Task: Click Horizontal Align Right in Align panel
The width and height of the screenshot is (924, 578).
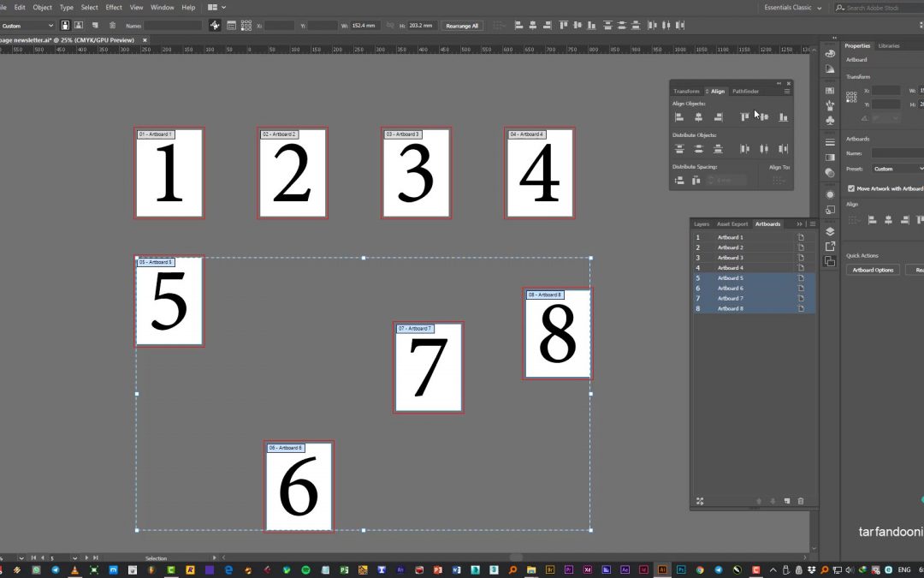Action: [718, 117]
